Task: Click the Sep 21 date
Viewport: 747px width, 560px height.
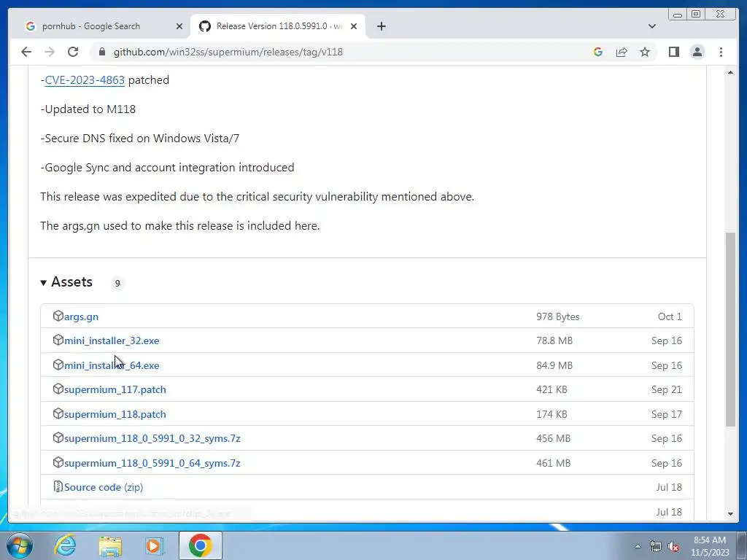Action: (x=667, y=389)
